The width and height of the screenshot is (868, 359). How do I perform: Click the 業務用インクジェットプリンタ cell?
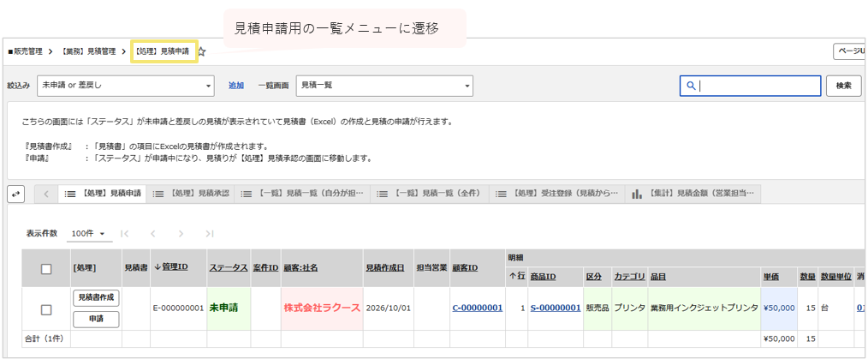705,308
